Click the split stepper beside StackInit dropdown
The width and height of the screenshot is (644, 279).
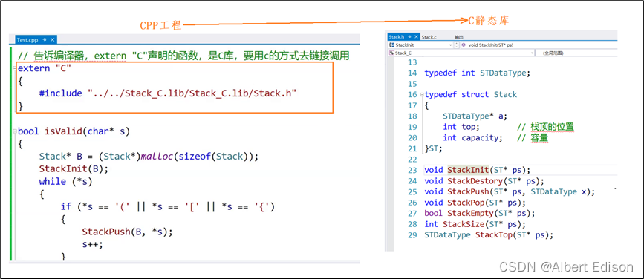pyautogui.click(x=457, y=45)
